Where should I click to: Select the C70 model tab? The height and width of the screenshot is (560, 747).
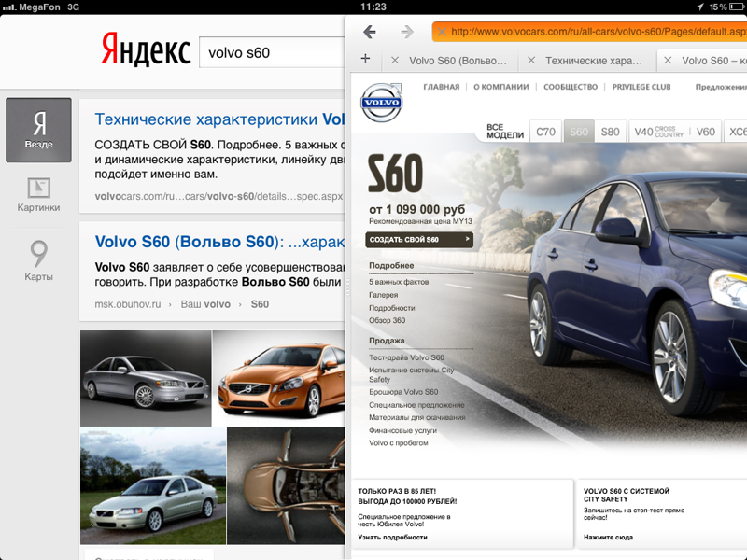(545, 132)
